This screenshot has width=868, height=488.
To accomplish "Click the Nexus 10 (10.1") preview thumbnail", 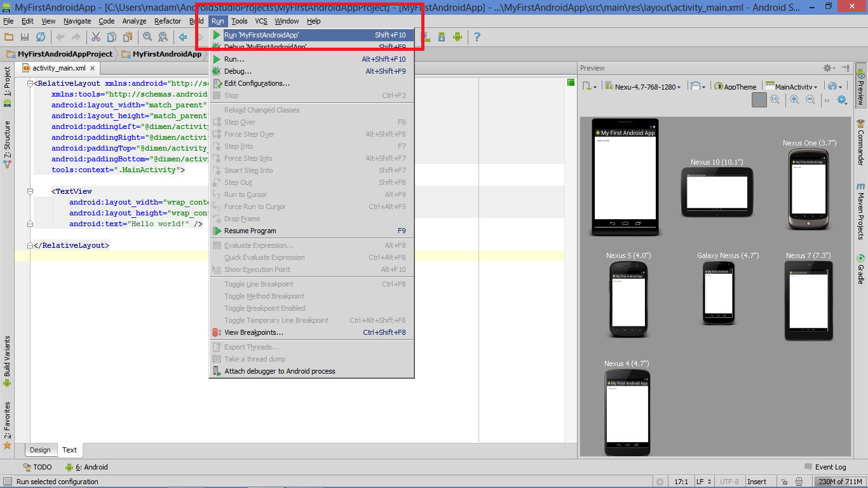I will coord(717,193).
